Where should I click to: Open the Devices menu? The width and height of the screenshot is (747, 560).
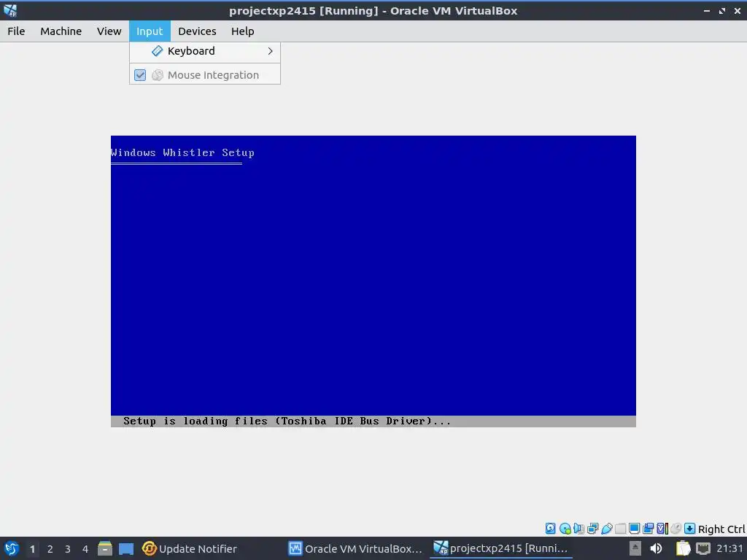[x=197, y=31]
